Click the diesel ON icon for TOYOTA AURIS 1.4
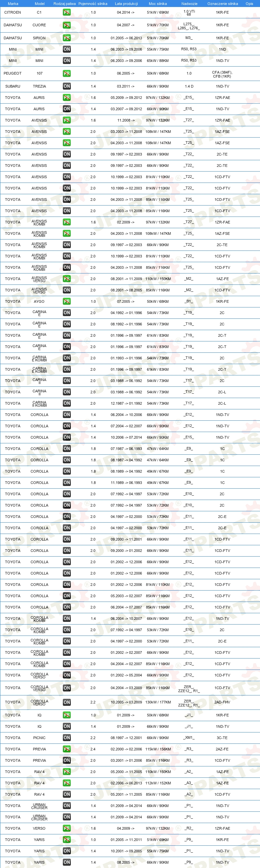The width and height of the screenshot is (260, 868). tap(66, 109)
